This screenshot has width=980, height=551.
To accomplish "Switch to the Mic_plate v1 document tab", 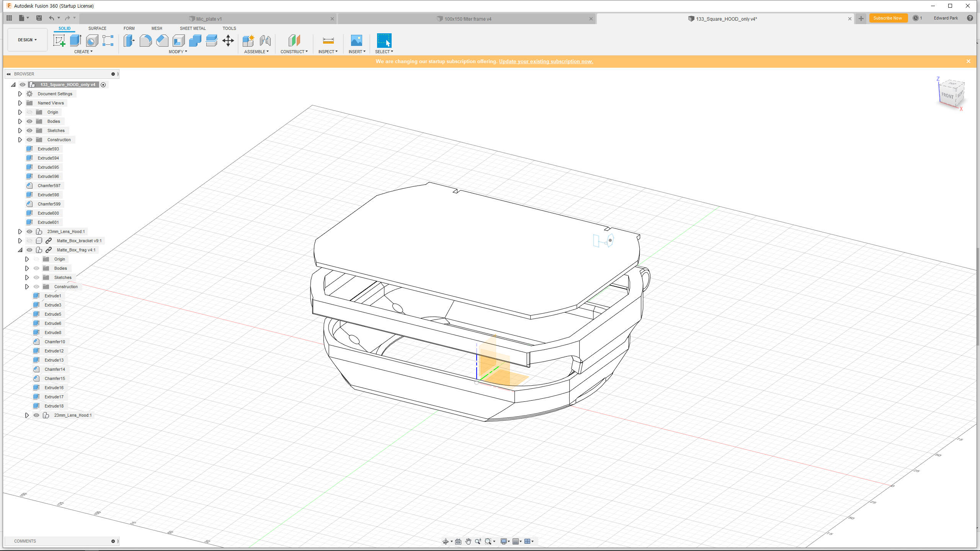I will click(x=209, y=19).
